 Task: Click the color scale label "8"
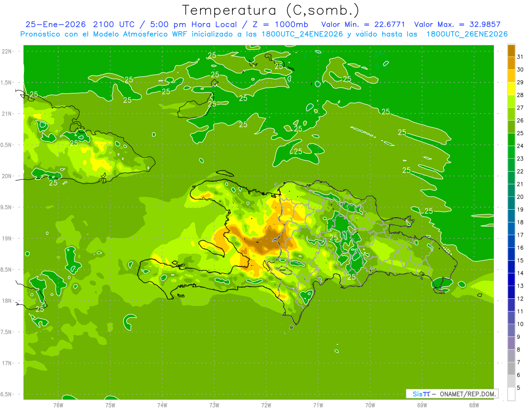tap(519, 350)
